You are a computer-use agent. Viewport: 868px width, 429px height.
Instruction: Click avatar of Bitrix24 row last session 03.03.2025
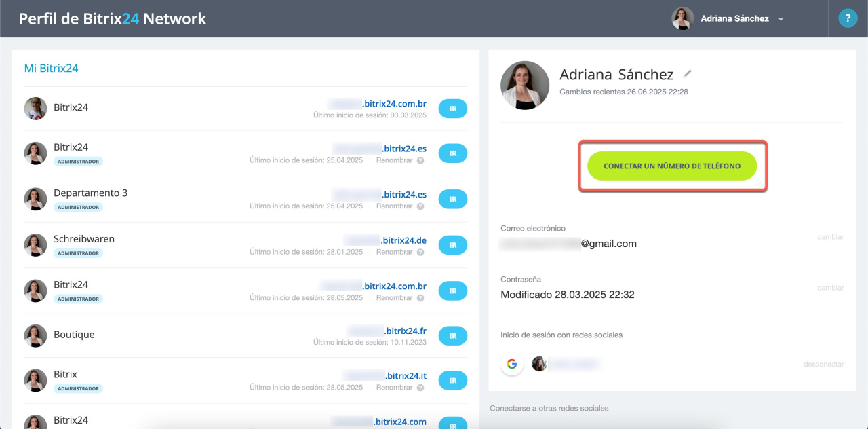(x=35, y=109)
